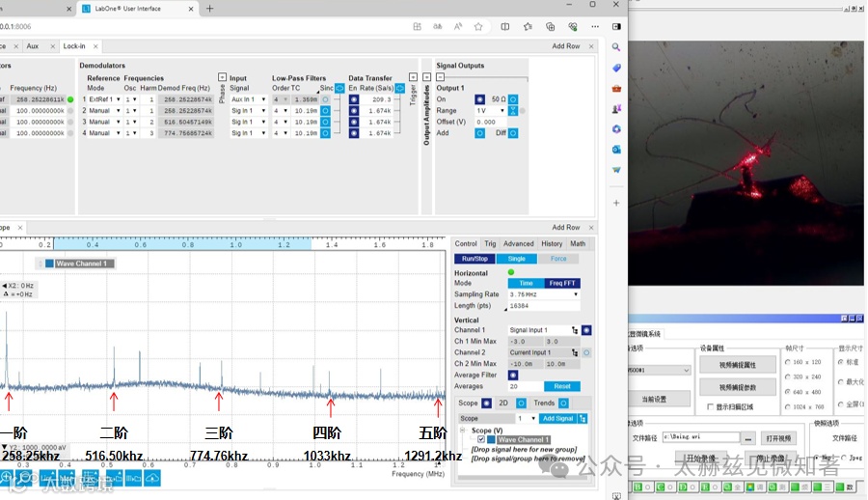Open the browser collections icon
Image resolution: width=868 pixels, height=500 pixels.
(x=551, y=27)
